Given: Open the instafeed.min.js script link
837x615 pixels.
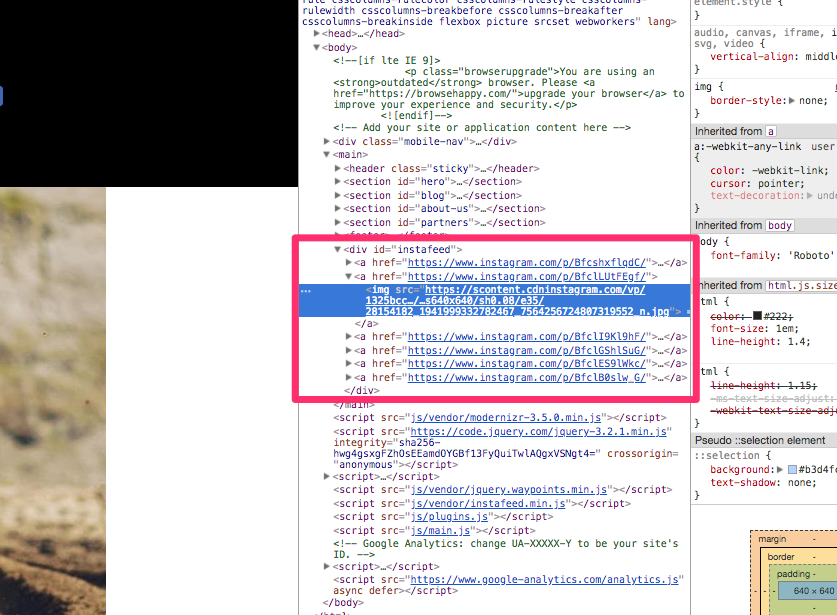Looking at the screenshot, I should point(488,503).
